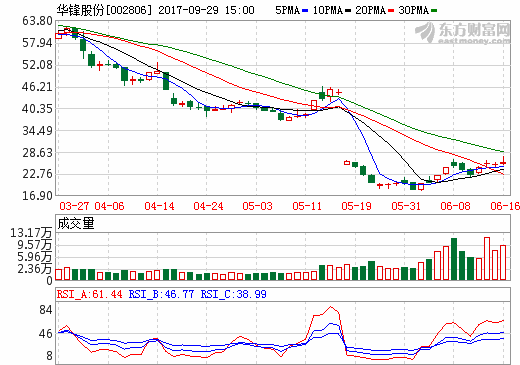Click the 9.57万 volume axis value
Screen dimensions: 520x365
click(35, 245)
